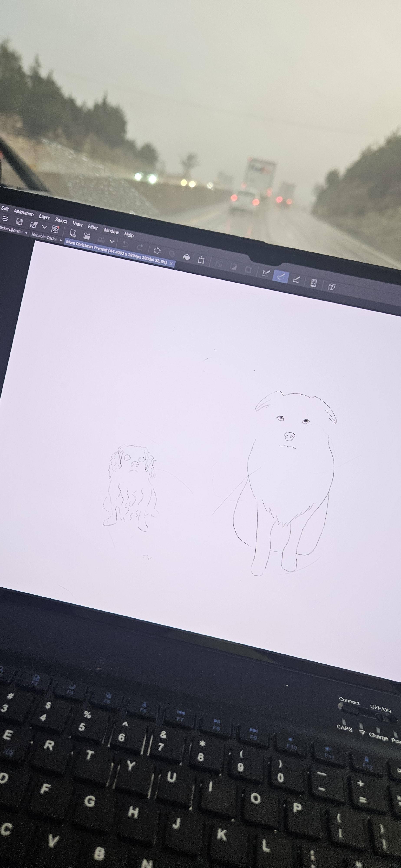Viewport: 401px width, 868px height.
Task: Toggle the Snap to Grid icon
Action: [x=296, y=279]
